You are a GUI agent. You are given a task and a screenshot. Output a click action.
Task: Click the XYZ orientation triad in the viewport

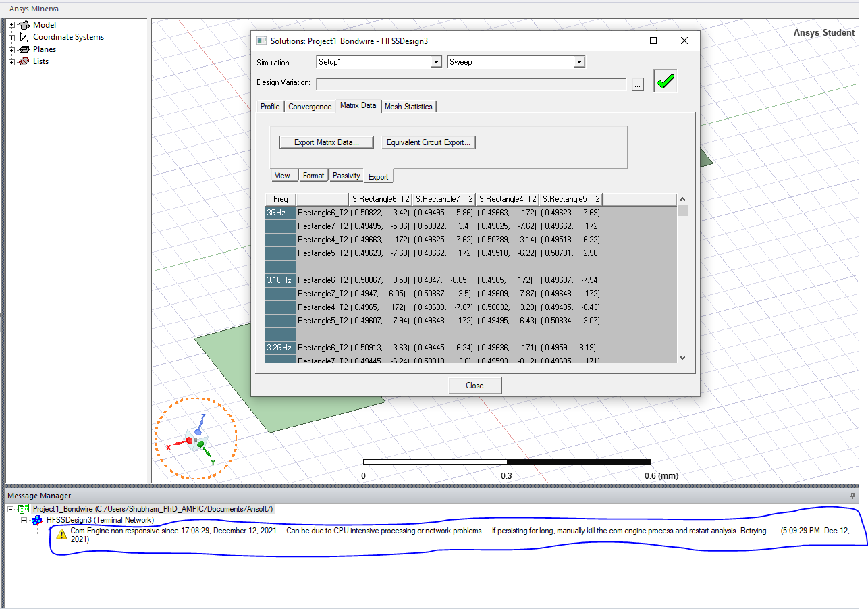point(196,438)
